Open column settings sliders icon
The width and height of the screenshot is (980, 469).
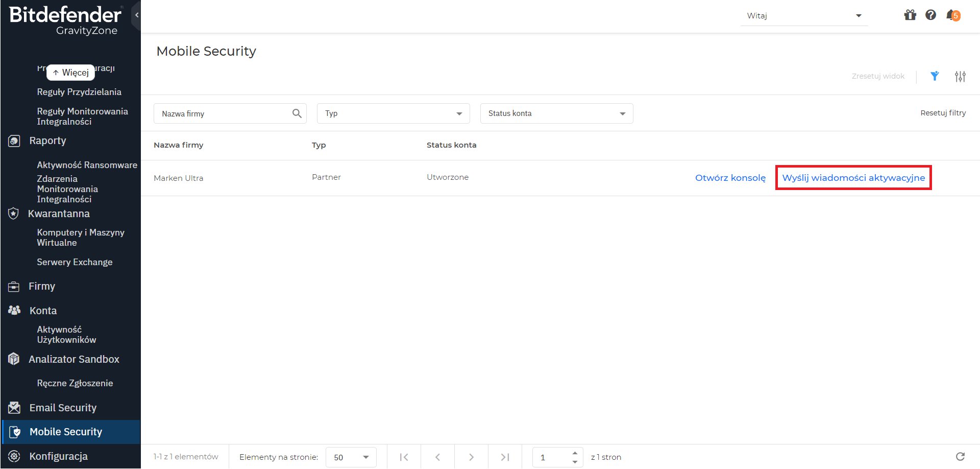(x=960, y=76)
